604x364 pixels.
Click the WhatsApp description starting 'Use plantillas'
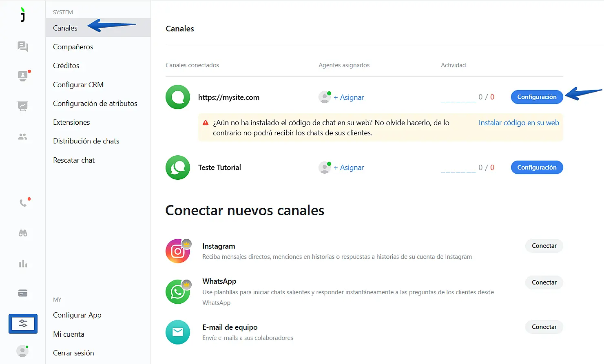pyautogui.click(x=348, y=298)
